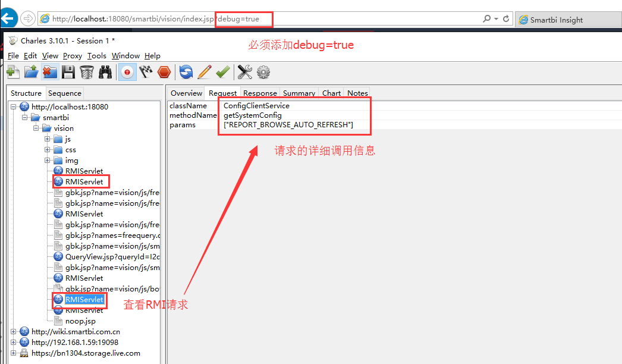622x364 pixels.
Task: Click the browser Back arrow button
Action: click(x=8, y=18)
